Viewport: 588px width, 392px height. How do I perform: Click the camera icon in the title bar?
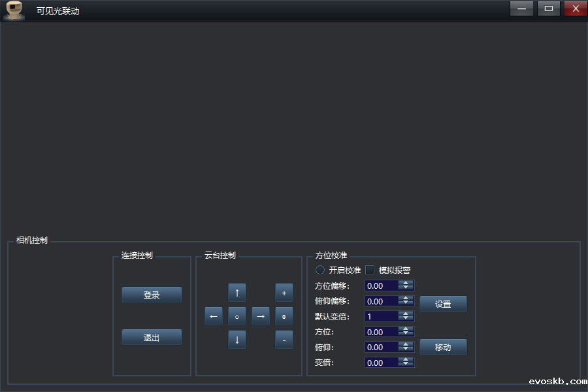13,8
